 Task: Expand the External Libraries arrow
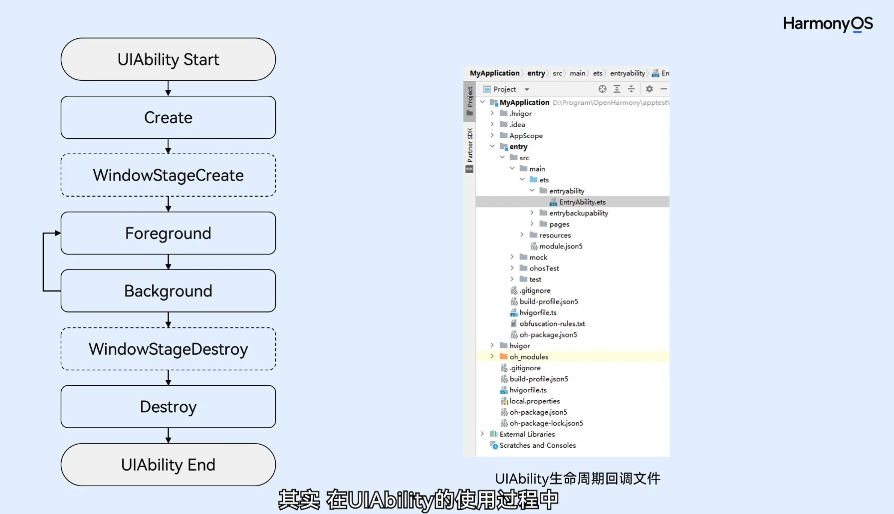(482, 434)
